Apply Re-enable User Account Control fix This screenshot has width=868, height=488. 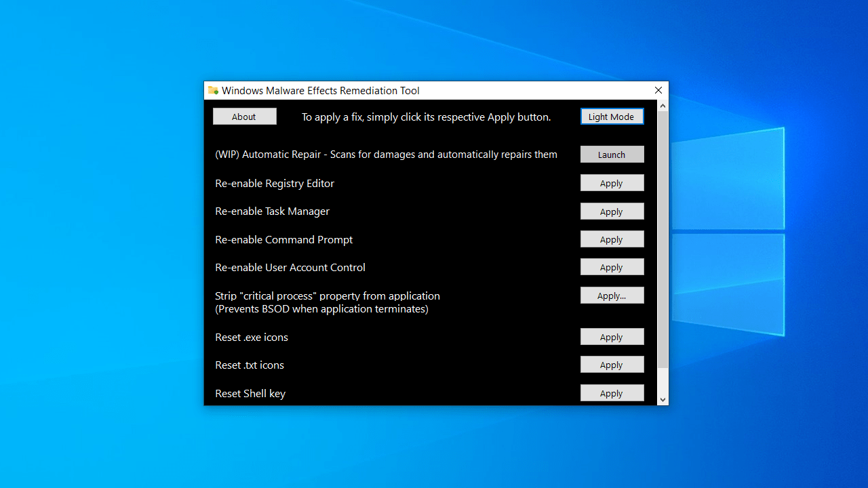pos(612,267)
